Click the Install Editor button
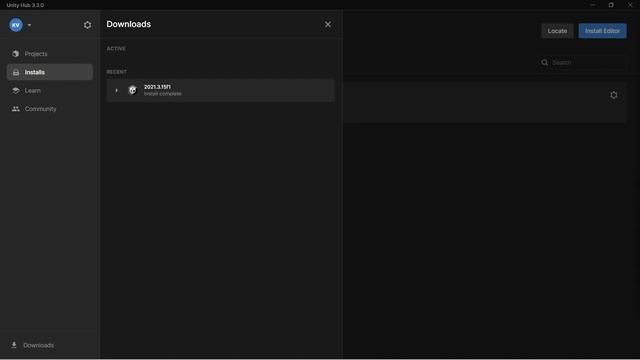This screenshot has height=360, width=640. click(x=602, y=31)
